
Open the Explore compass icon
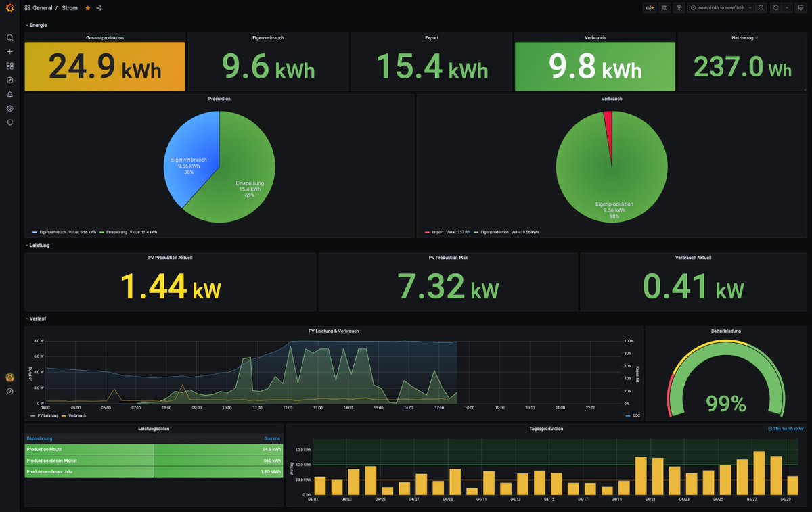coord(9,80)
